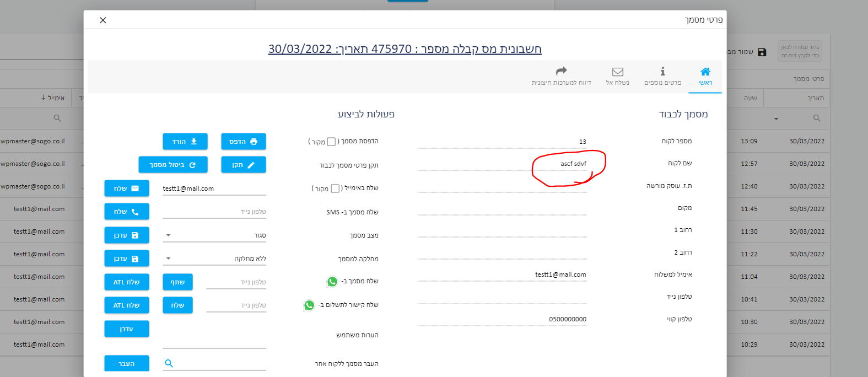Click the אימייל למשלוח field
868x377 pixels.
(502, 274)
